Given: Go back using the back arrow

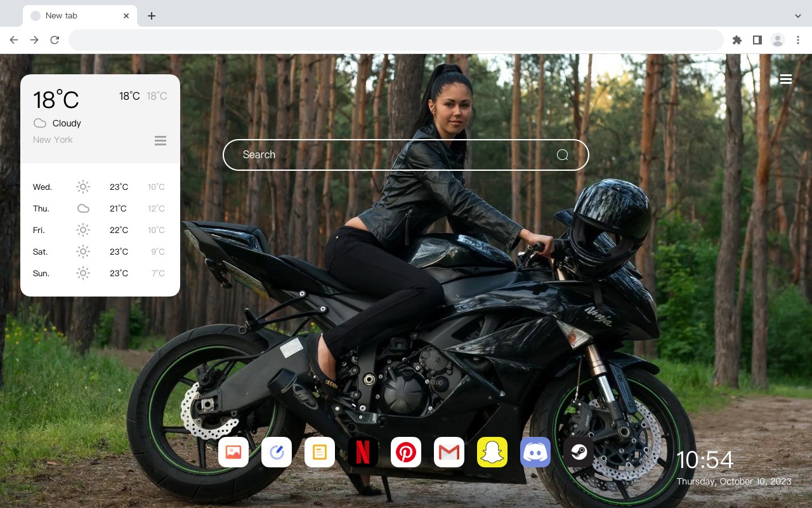Looking at the screenshot, I should 14,40.
